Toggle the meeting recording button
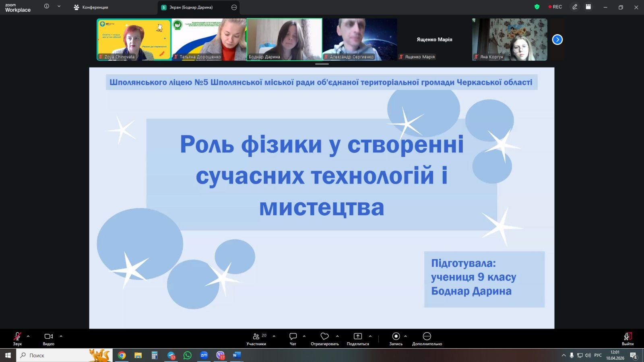644x362 pixels. tap(396, 337)
